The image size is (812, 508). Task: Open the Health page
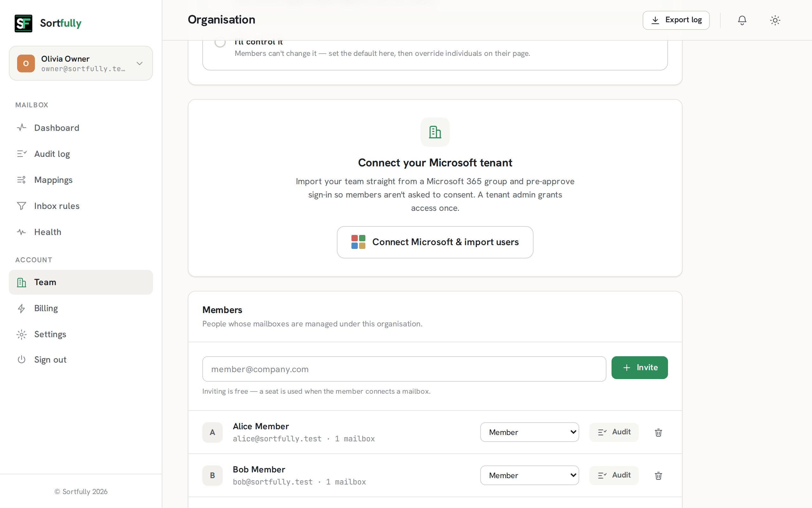(81, 232)
